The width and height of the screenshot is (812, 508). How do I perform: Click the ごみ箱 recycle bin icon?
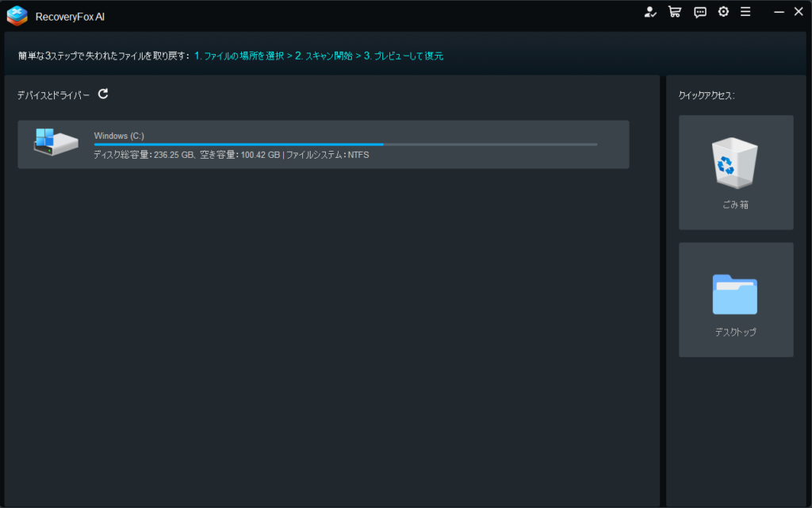pos(736,162)
